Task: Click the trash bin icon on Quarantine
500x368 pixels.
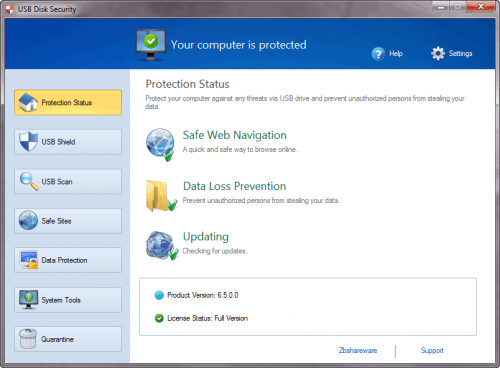Action: 28,339
